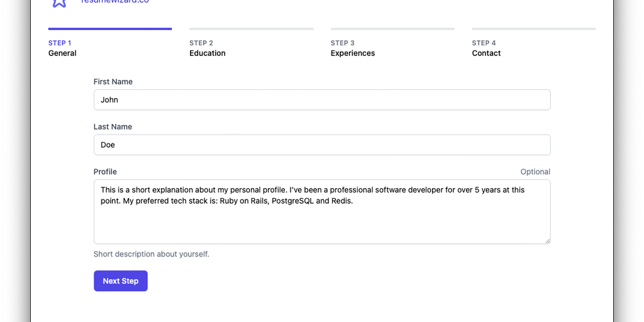
Task: Click the star logo icon
Action: pyautogui.click(x=59, y=3)
